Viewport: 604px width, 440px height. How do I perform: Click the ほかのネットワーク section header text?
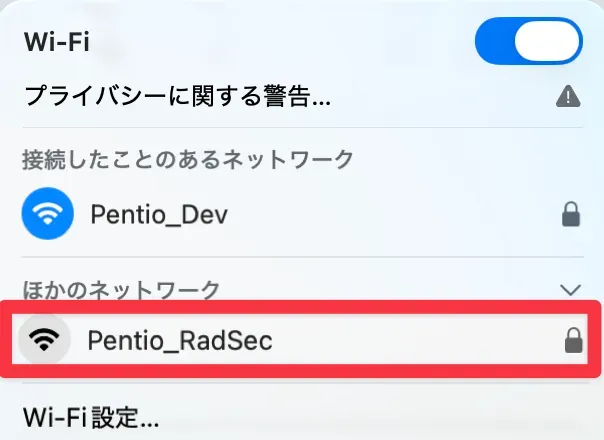click(x=120, y=290)
